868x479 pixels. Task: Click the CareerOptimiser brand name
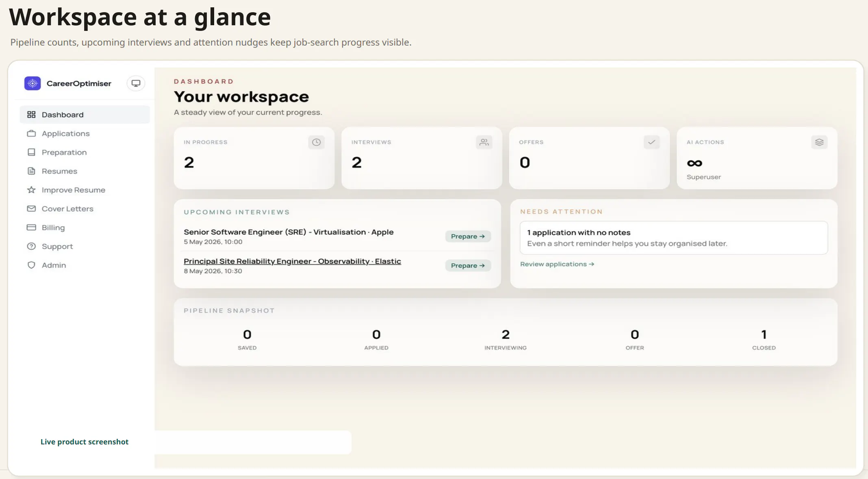point(79,83)
